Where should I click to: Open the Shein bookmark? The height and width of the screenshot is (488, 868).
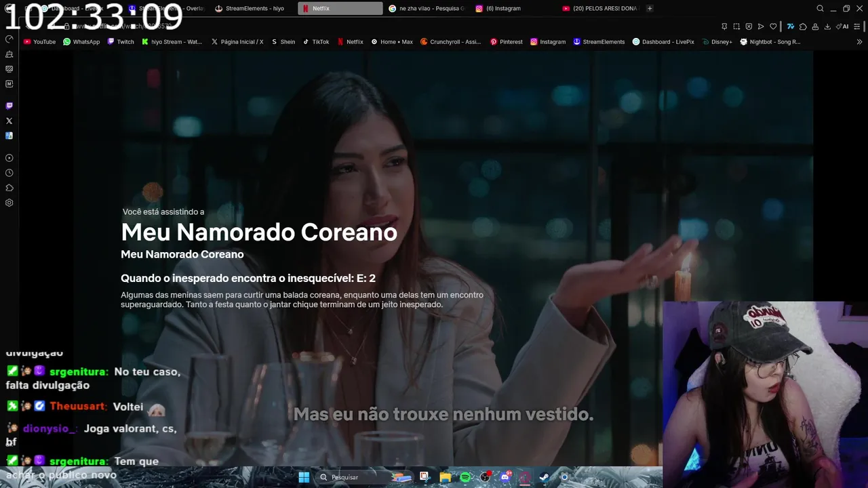tap(283, 41)
